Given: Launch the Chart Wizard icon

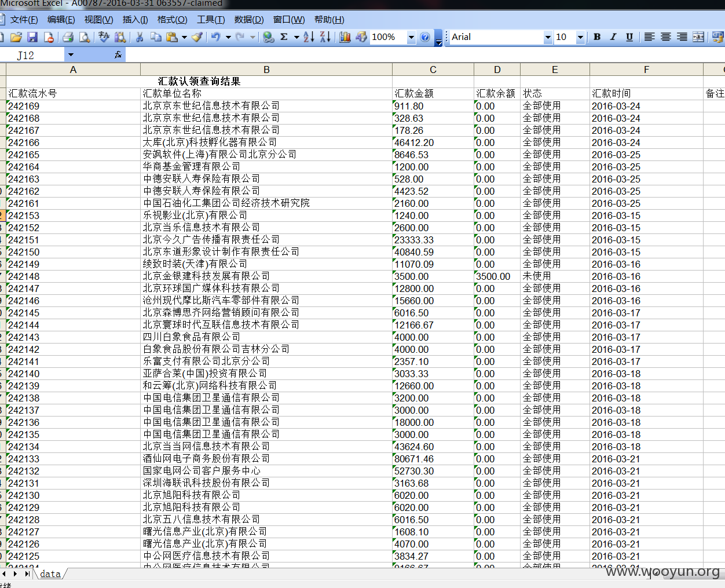Looking at the screenshot, I should pyautogui.click(x=345, y=37).
